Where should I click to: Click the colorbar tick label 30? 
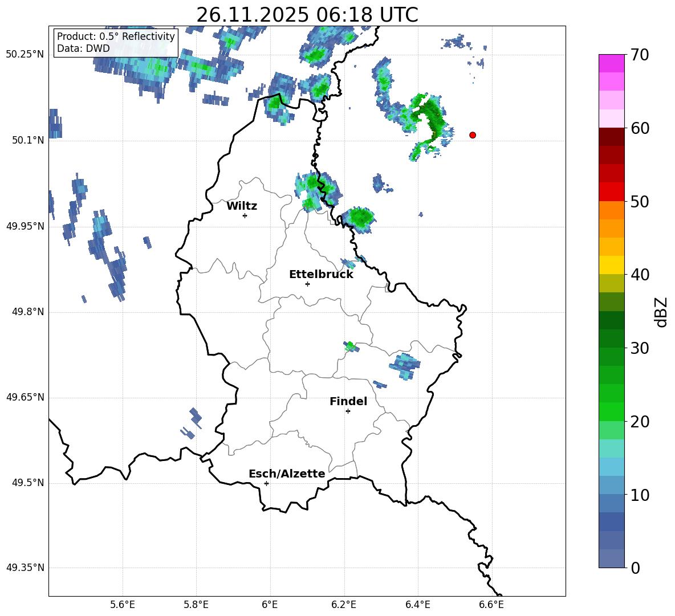(640, 348)
